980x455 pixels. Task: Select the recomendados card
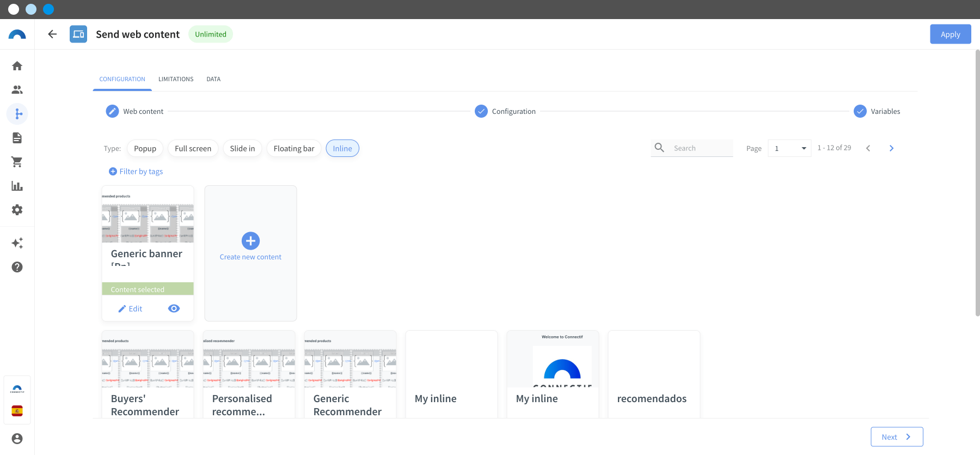pos(654,374)
